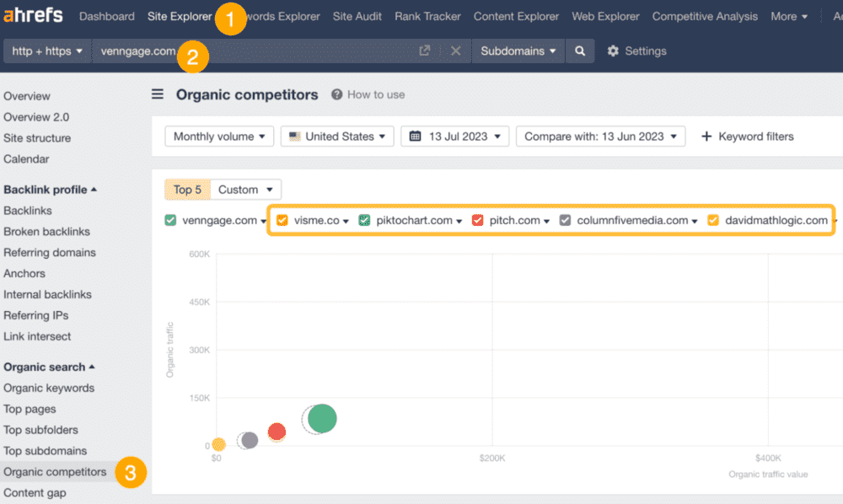Toggle the pitch.com checkbox
843x504 pixels.
(477, 220)
